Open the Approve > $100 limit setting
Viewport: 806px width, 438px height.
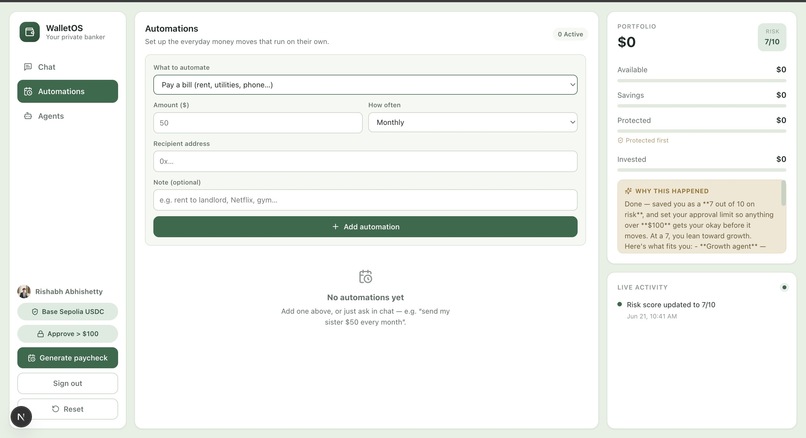pyautogui.click(x=67, y=334)
